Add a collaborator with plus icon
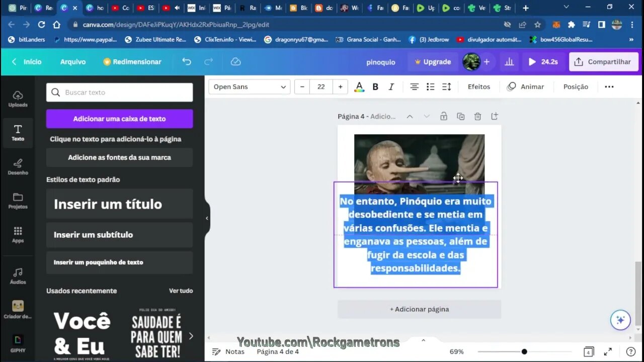Screen dimensions: 644x362 (x=487, y=62)
